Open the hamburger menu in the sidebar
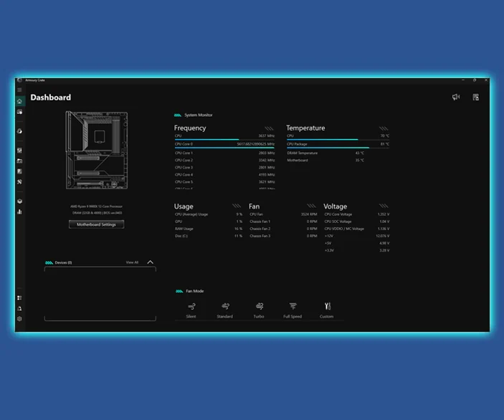The height and width of the screenshot is (420, 504). (x=19, y=90)
